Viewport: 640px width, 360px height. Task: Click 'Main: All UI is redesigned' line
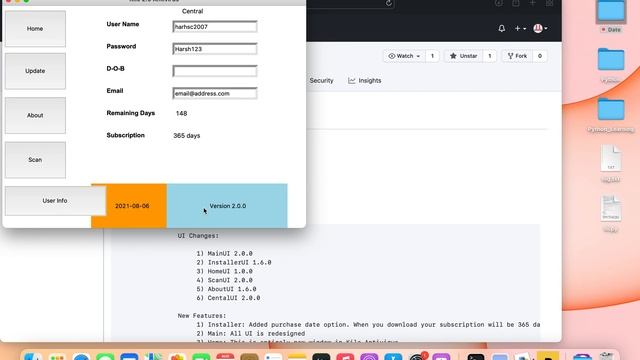click(x=250, y=334)
